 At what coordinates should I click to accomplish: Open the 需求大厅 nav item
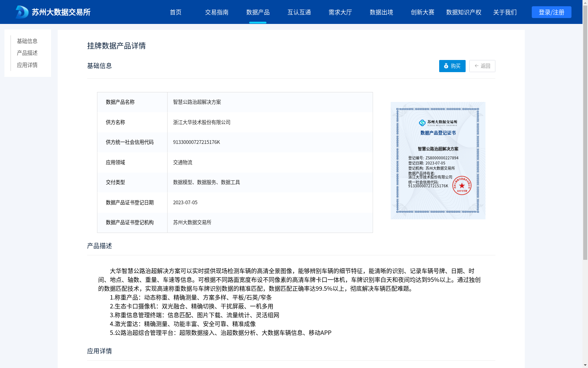(340, 12)
